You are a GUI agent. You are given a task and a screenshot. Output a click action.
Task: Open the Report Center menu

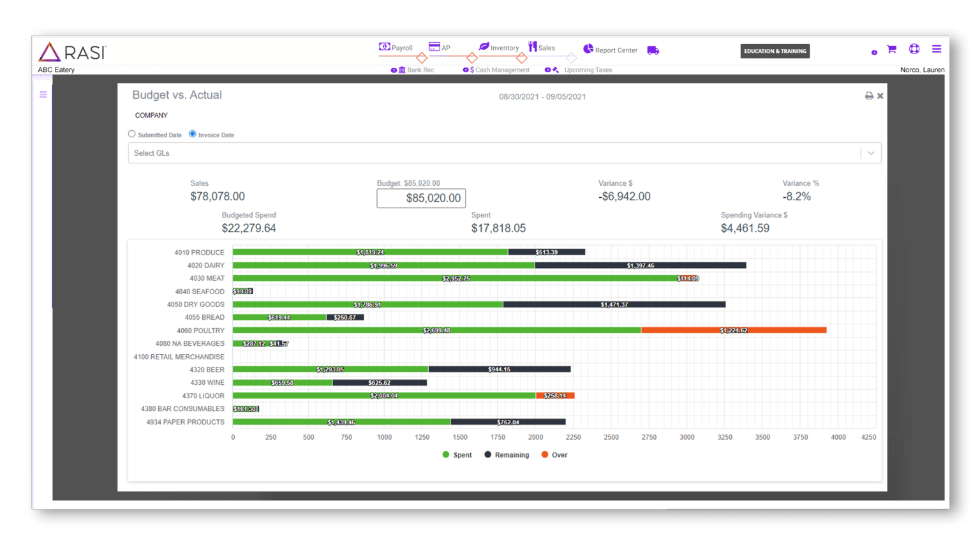click(610, 50)
